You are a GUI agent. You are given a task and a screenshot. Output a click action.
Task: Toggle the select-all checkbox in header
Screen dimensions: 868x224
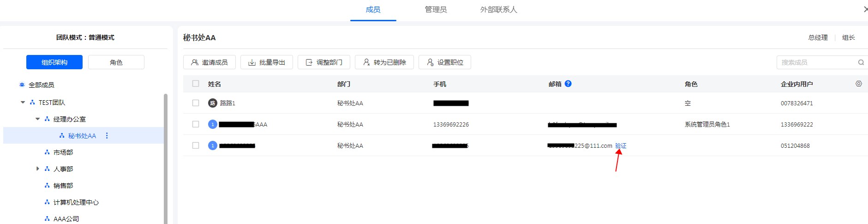click(196, 84)
